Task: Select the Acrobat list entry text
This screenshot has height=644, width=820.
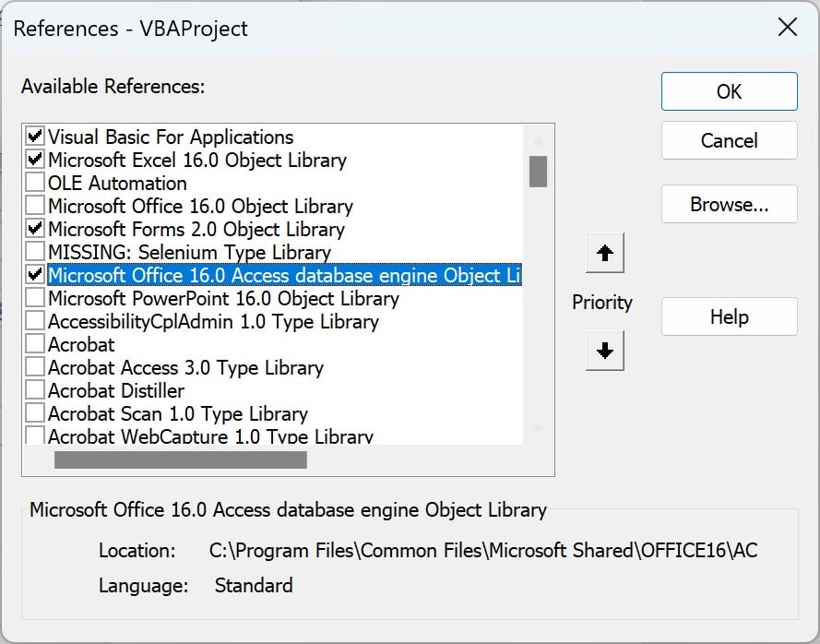Action: pyautogui.click(x=81, y=344)
